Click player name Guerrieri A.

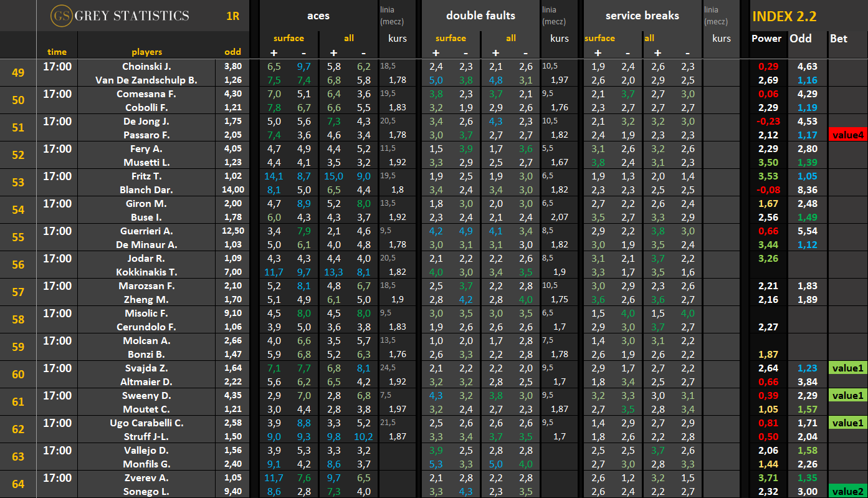(x=146, y=231)
